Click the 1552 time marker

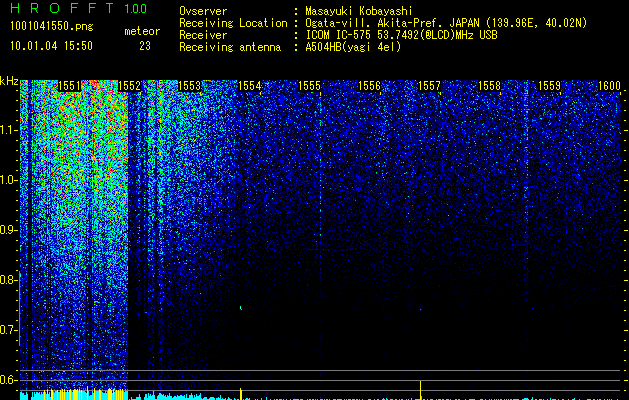(x=129, y=86)
